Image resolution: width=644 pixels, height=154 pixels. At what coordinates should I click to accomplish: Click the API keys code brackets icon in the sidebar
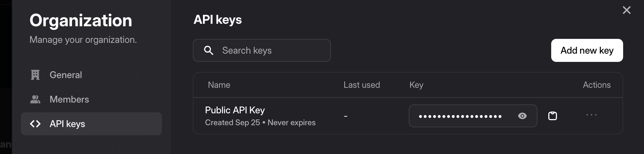point(35,124)
